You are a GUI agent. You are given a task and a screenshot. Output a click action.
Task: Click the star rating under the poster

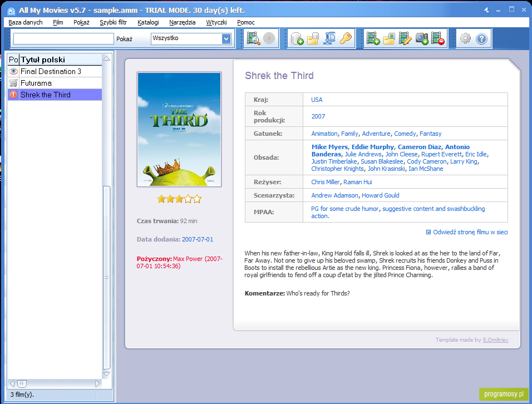(x=179, y=199)
